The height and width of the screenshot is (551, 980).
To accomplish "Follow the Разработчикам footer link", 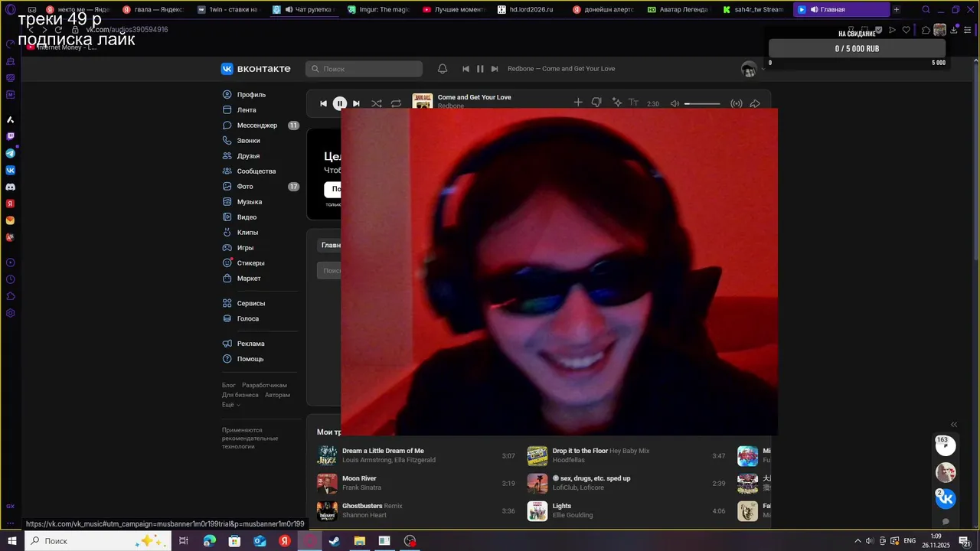I will point(264,385).
